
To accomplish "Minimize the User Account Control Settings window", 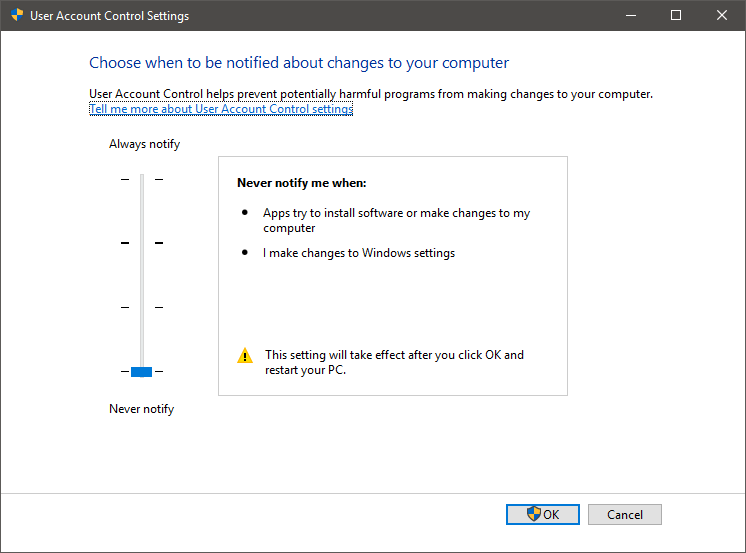I will tap(631, 15).
